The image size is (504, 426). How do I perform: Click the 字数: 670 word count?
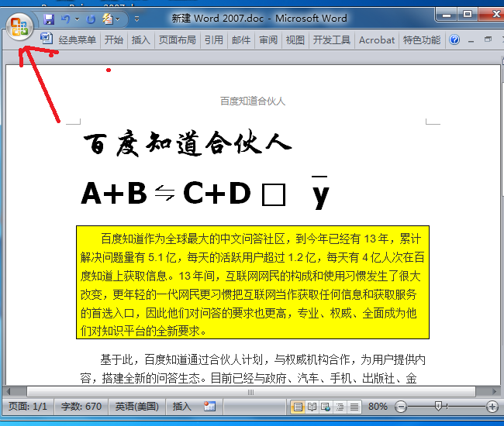81,407
